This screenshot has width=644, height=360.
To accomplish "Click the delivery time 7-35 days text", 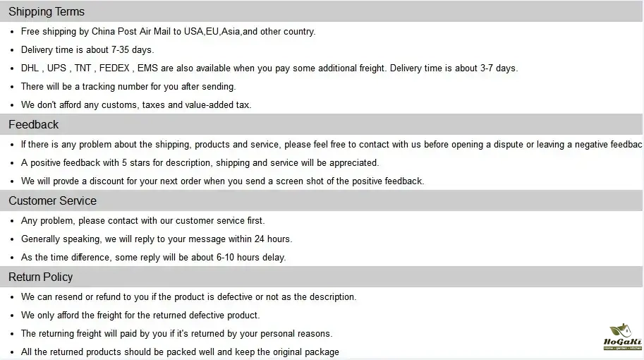I will click(87, 50).
